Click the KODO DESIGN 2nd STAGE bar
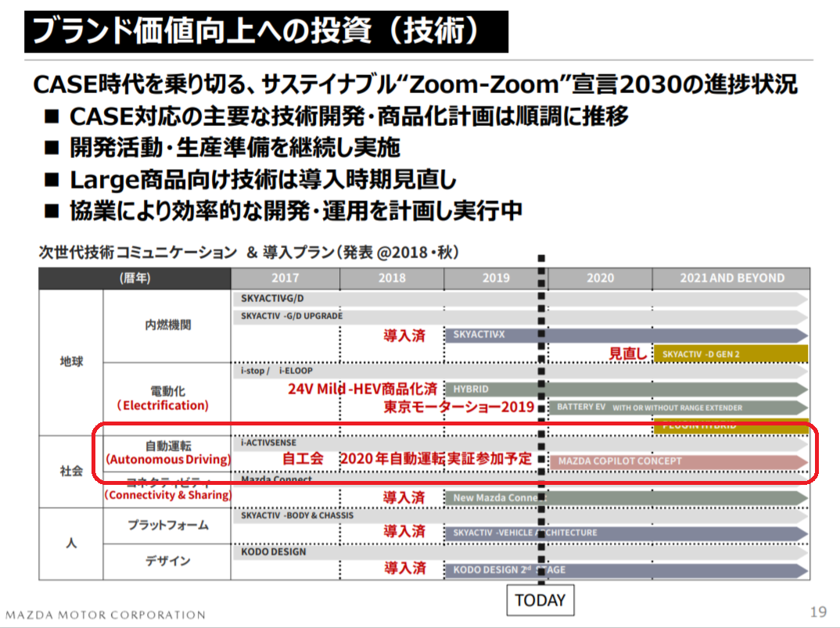840x628 pixels. [626, 570]
